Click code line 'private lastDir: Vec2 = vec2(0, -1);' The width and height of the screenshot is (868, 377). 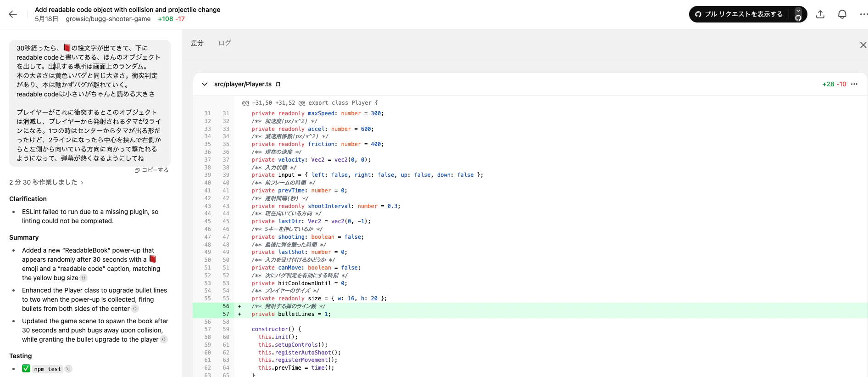click(x=311, y=221)
